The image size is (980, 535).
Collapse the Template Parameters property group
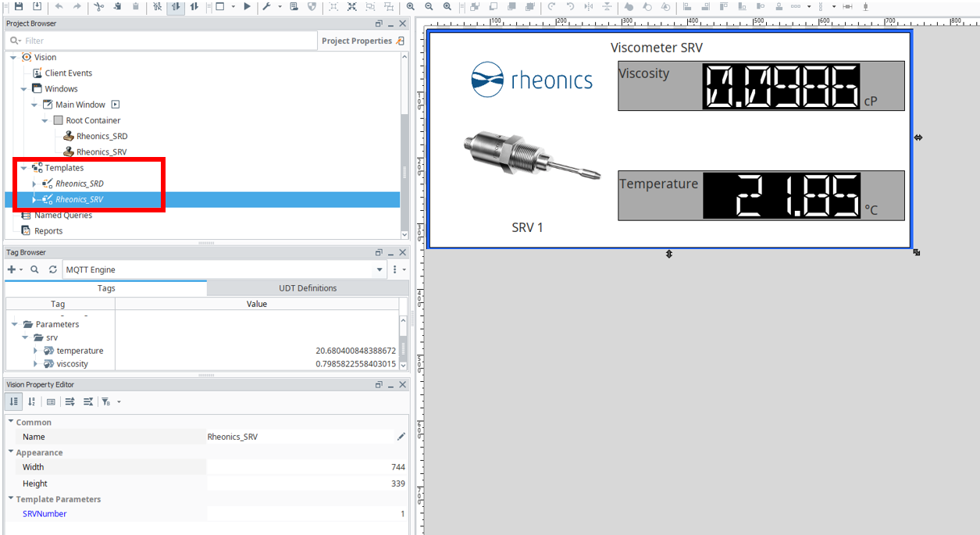[x=11, y=499]
